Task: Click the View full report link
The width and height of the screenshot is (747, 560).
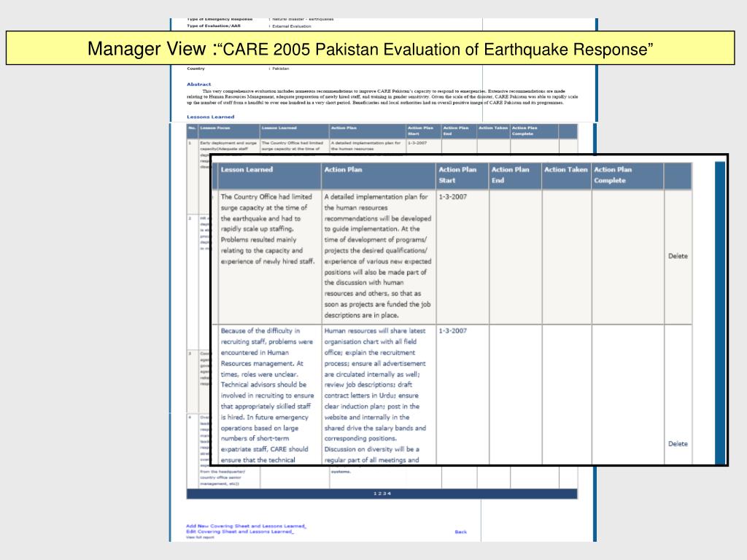Action: click(x=200, y=537)
